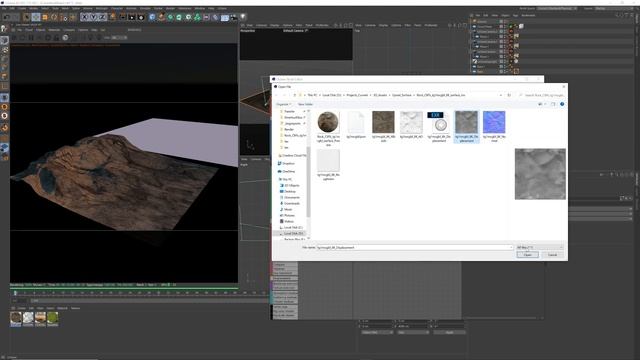Click the navigation pane scrollbar in the dialog

pyautogui.click(x=308, y=182)
